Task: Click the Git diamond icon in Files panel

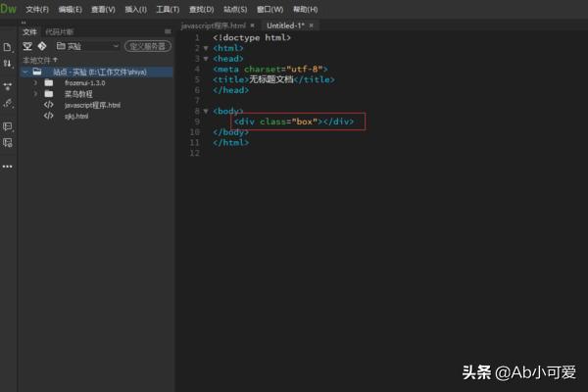Action: pyautogui.click(x=41, y=46)
